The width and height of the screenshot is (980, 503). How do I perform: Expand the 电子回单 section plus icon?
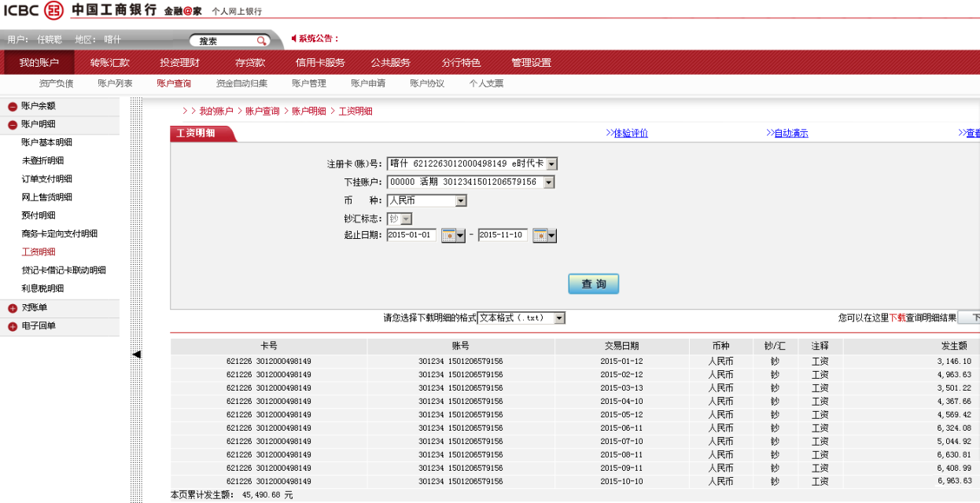13,327
